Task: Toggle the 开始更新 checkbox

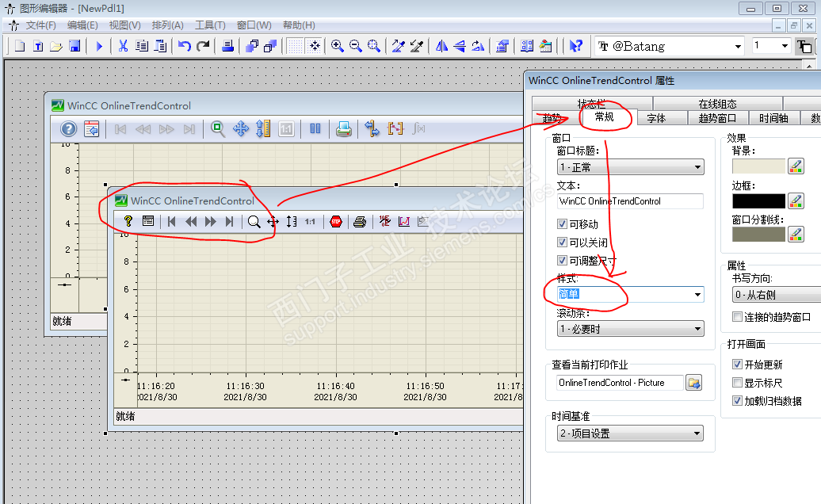Action: 737,365
